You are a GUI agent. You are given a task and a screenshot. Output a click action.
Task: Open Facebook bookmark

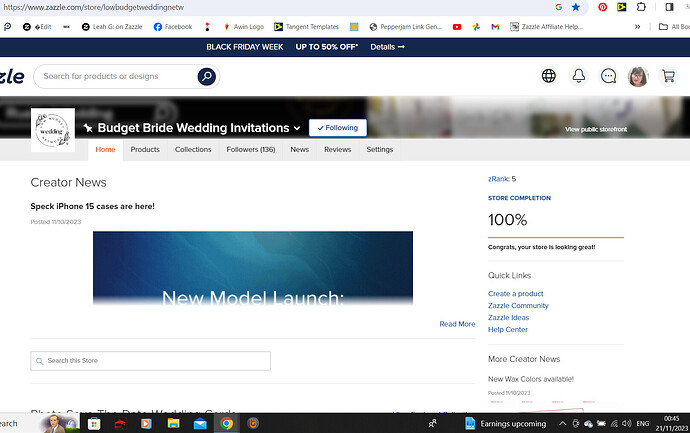click(x=173, y=27)
